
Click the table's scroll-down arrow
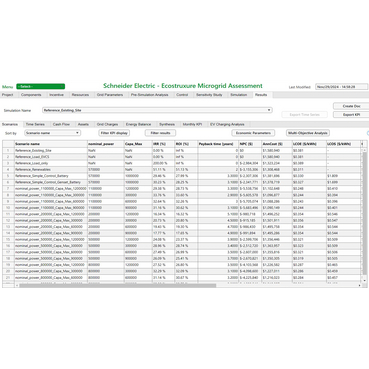(x=364, y=281)
